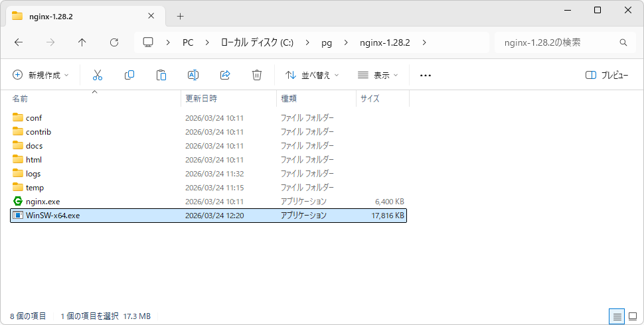Click the logs folder icon
Viewport: 644px width, 325px height.
tap(18, 173)
